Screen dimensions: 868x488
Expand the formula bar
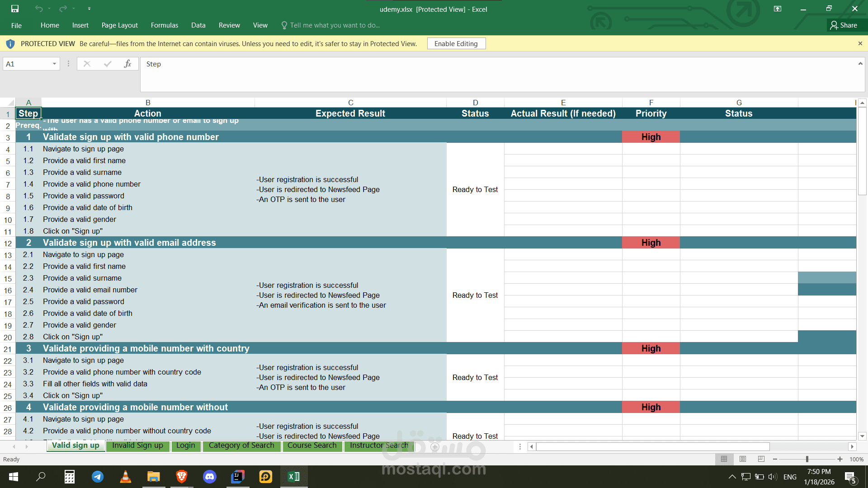(x=860, y=64)
